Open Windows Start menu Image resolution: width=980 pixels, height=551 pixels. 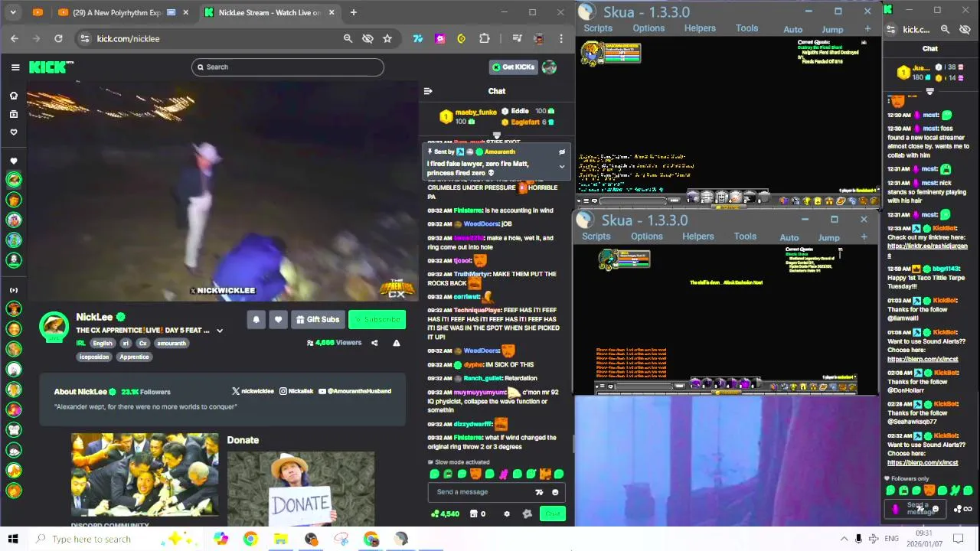[x=13, y=539]
